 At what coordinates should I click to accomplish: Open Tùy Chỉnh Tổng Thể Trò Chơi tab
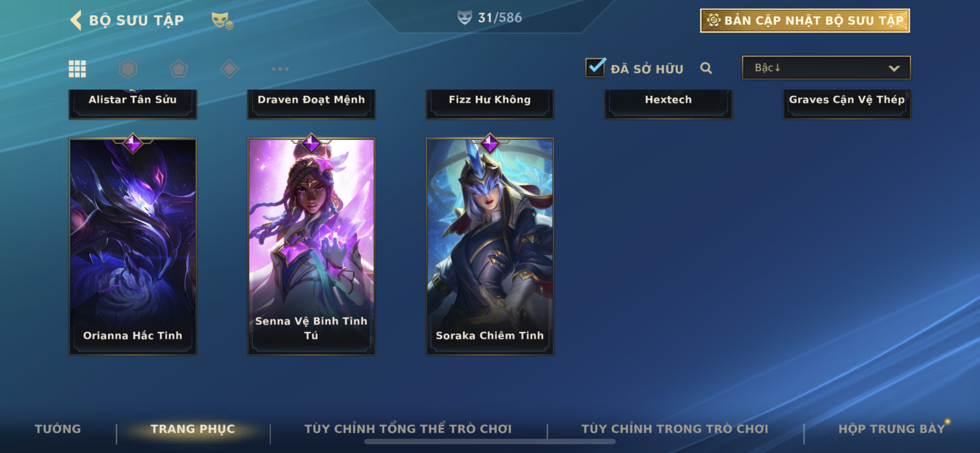pyautogui.click(x=408, y=429)
